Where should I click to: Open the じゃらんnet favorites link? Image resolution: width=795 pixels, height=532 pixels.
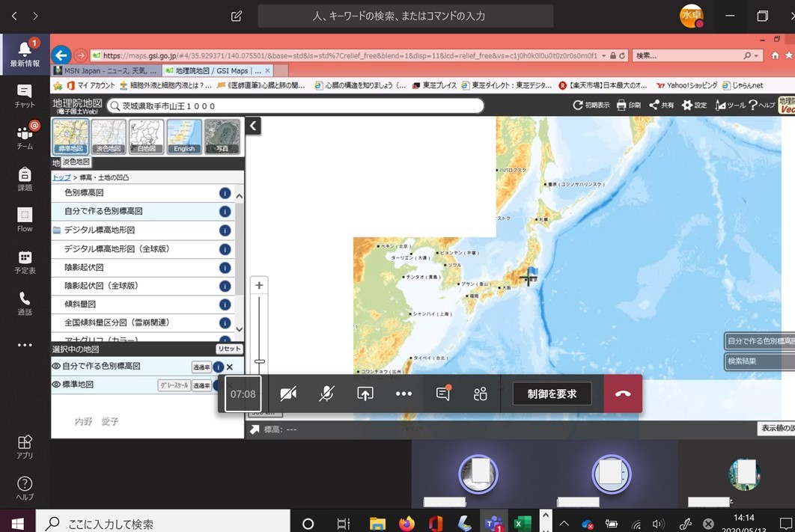[x=743, y=85]
